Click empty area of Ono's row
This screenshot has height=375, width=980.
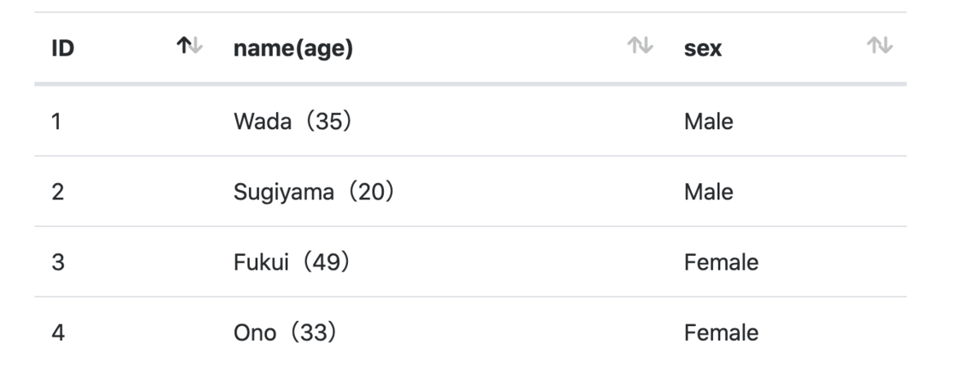click(506, 333)
